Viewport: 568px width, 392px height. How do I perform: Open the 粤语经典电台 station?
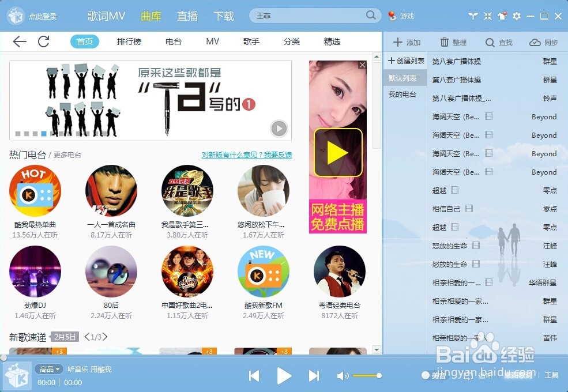(x=340, y=272)
